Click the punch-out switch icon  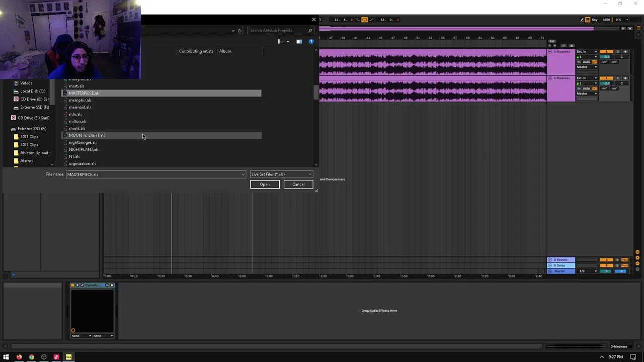(371, 20)
